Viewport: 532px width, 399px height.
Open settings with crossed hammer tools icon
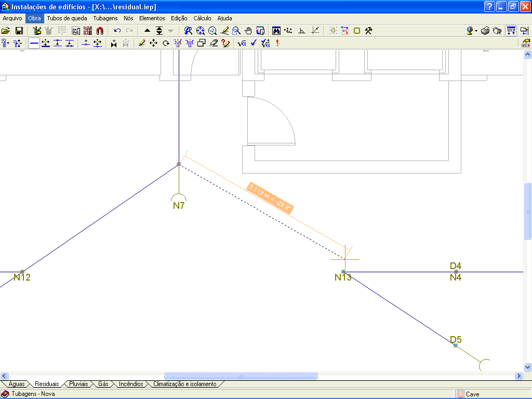click(x=369, y=31)
